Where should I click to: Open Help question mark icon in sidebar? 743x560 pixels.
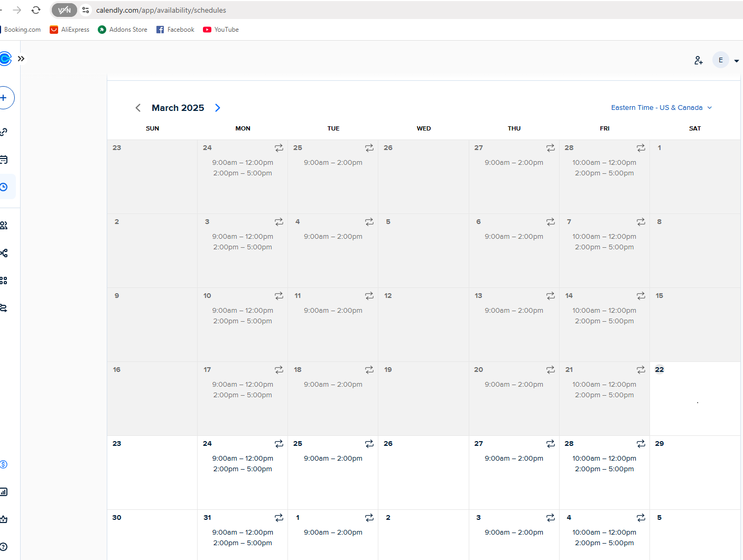click(x=4, y=547)
